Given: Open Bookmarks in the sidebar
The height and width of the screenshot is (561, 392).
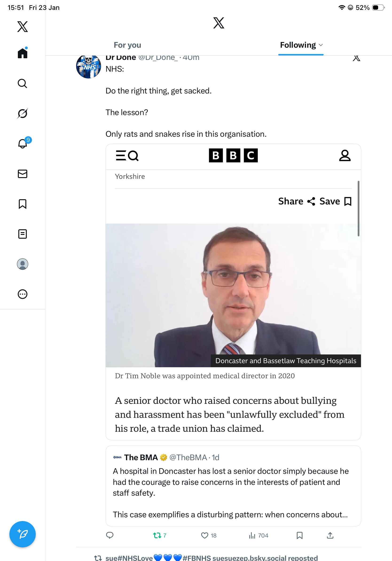Looking at the screenshot, I should point(23,204).
